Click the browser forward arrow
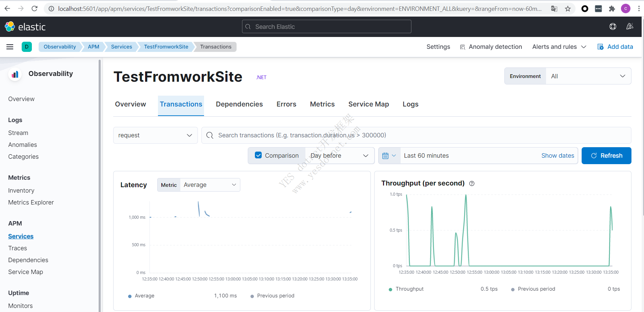 pyautogui.click(x=21, y=8)
